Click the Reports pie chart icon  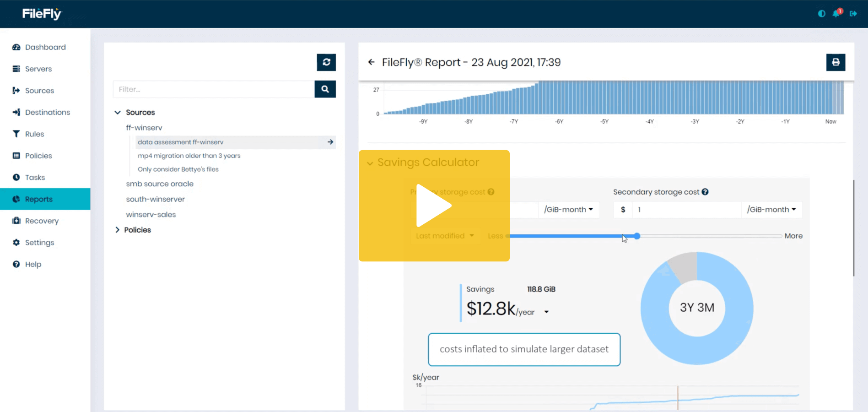16,199
